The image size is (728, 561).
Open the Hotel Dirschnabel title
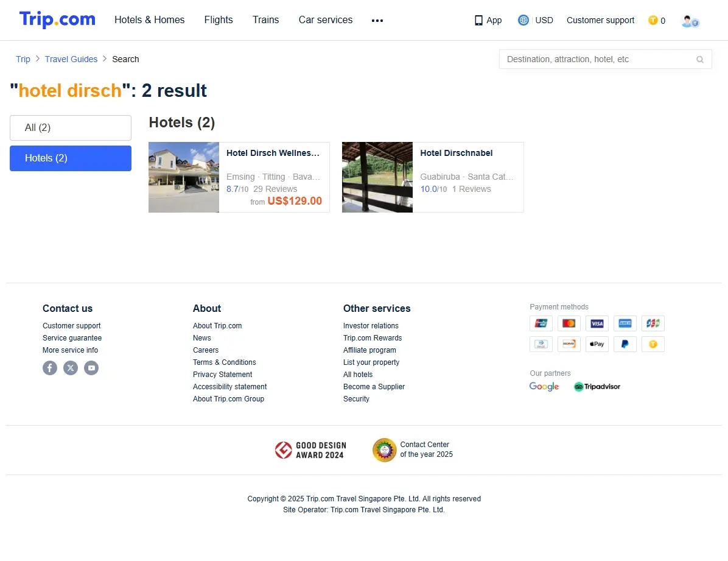457,153
